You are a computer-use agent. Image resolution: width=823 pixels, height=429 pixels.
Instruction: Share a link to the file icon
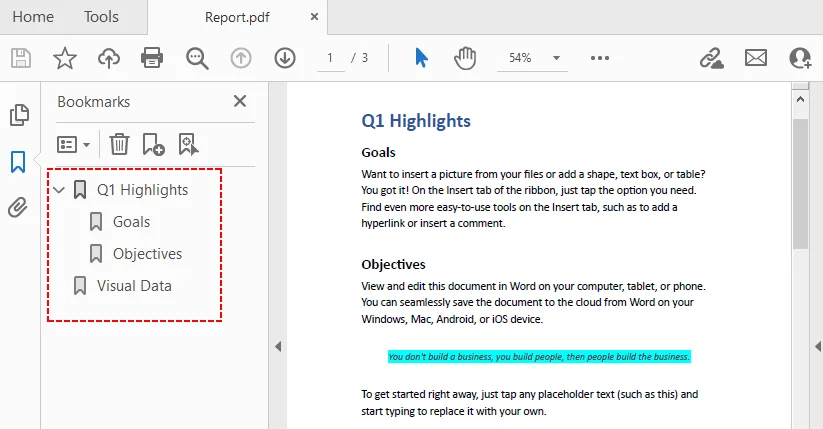[x=712, y=58]
